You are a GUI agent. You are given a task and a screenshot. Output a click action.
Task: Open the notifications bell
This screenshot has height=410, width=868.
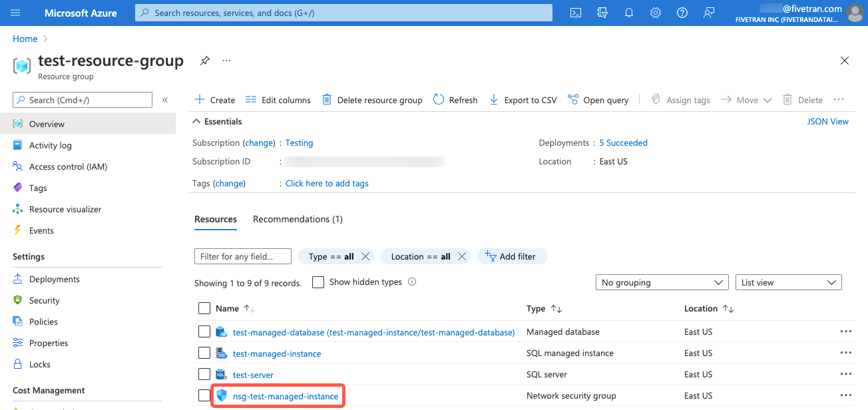(x=629, y=13)
